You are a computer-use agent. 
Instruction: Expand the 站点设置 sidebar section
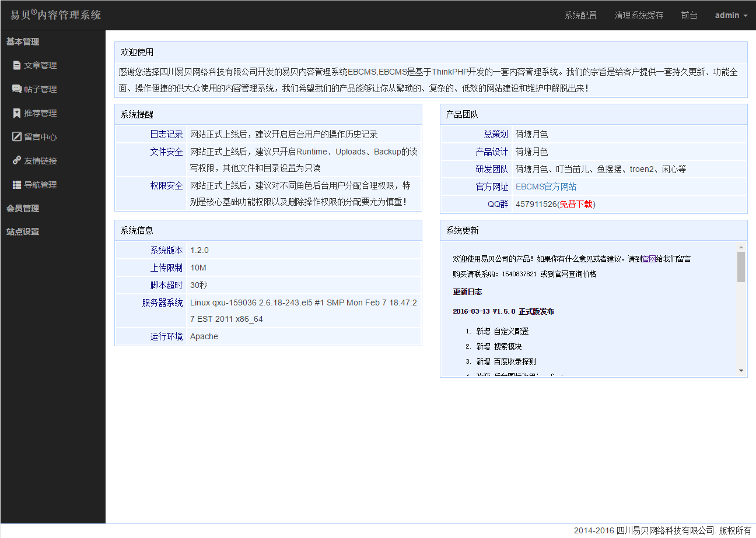pyautogui.click(x=23, y=231)
